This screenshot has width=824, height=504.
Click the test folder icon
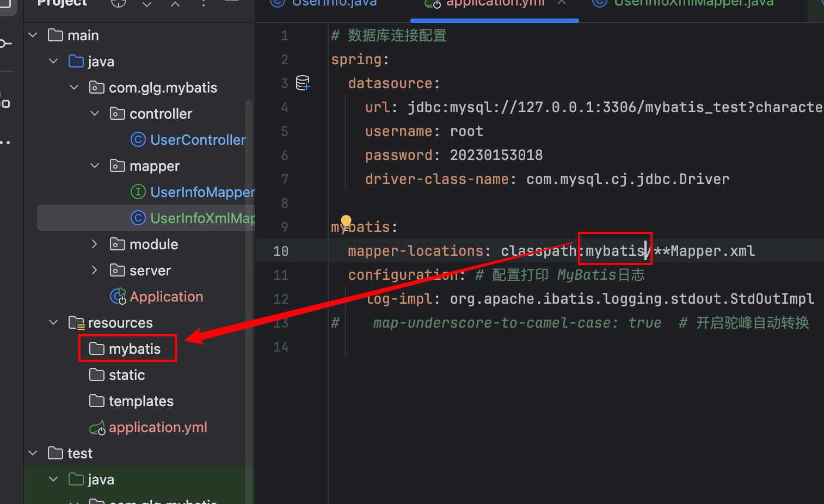[x=56, y=453]
